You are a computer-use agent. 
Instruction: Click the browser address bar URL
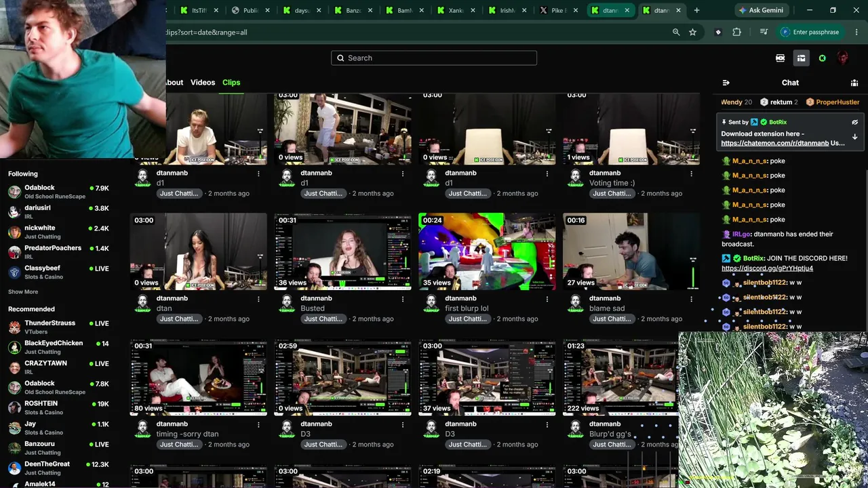coord(207,32)
